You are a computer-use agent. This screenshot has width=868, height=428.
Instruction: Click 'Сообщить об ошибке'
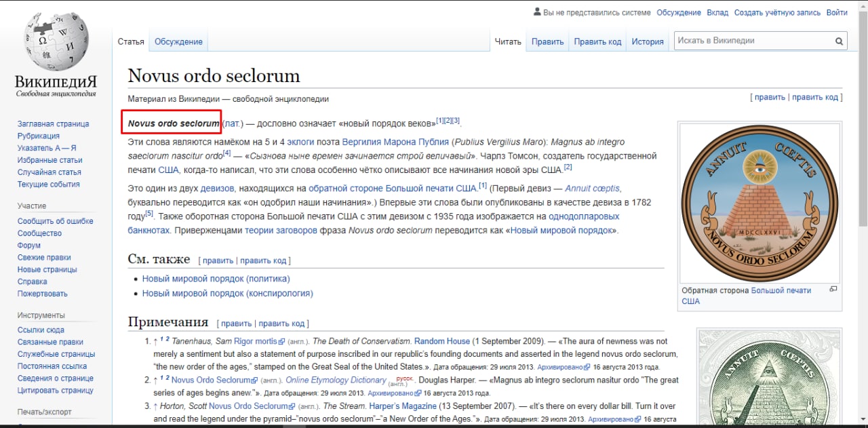click(56, 221)
